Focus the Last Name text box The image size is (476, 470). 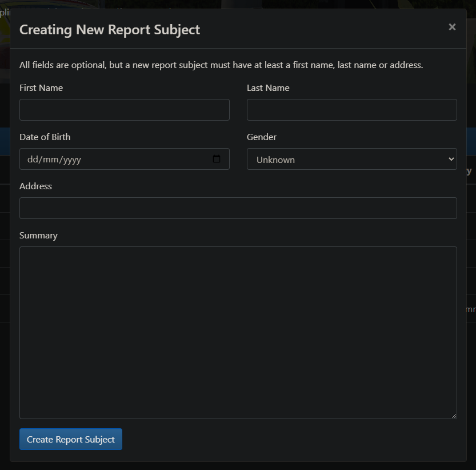coord(351,110)
